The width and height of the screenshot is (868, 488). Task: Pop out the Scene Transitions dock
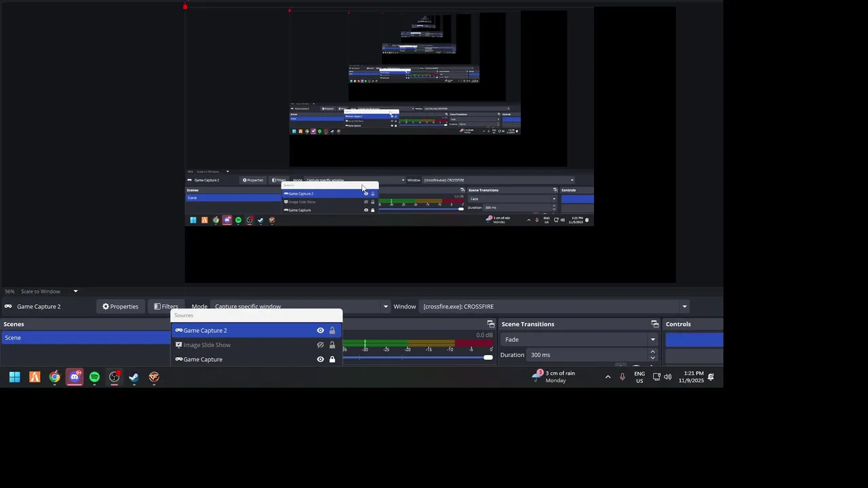pyautogui.click(x=655, y=324)
